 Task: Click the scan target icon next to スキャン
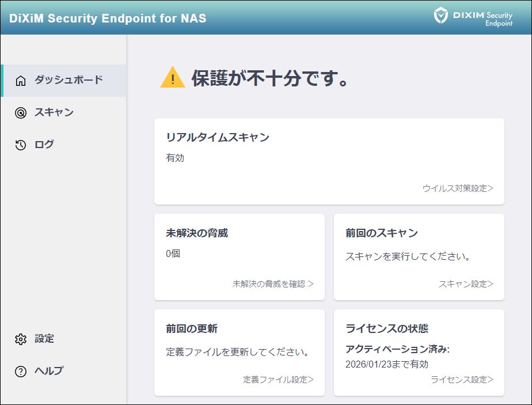click(20, 113)
